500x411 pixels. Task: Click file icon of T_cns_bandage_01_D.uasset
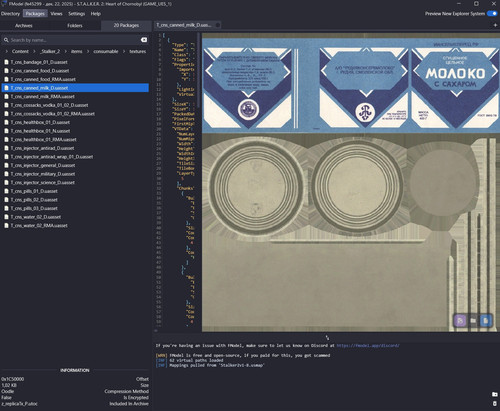(6, 62)
